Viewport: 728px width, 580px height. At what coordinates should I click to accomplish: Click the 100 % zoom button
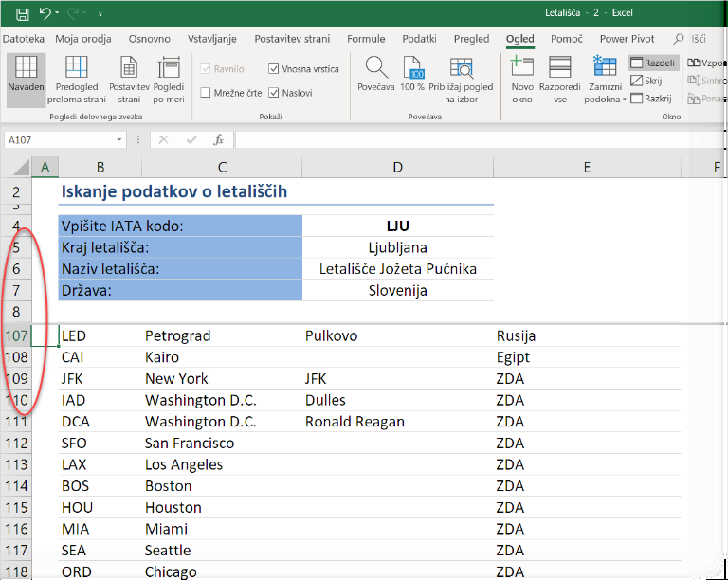[412, 74]
